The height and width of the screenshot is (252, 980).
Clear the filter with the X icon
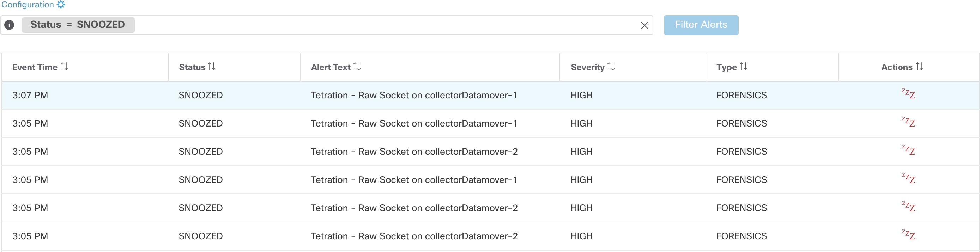(x=644, y=25)
